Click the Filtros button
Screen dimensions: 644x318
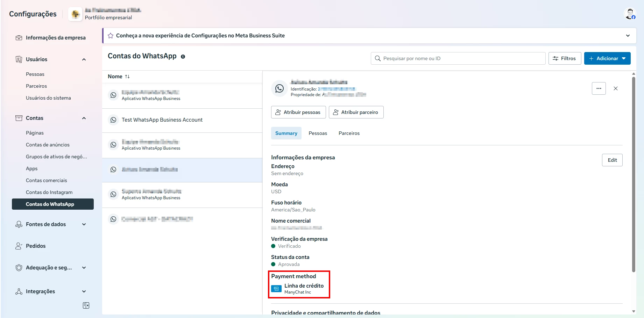[565, 58]
